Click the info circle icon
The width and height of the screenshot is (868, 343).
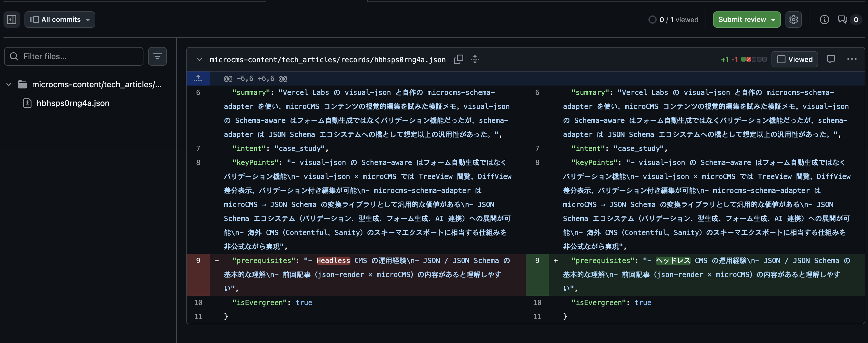point(824,20)
